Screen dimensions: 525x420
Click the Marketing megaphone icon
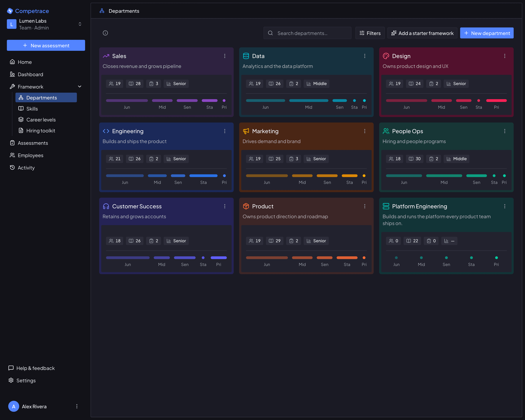pyautogui.click(x=246, y=131)
